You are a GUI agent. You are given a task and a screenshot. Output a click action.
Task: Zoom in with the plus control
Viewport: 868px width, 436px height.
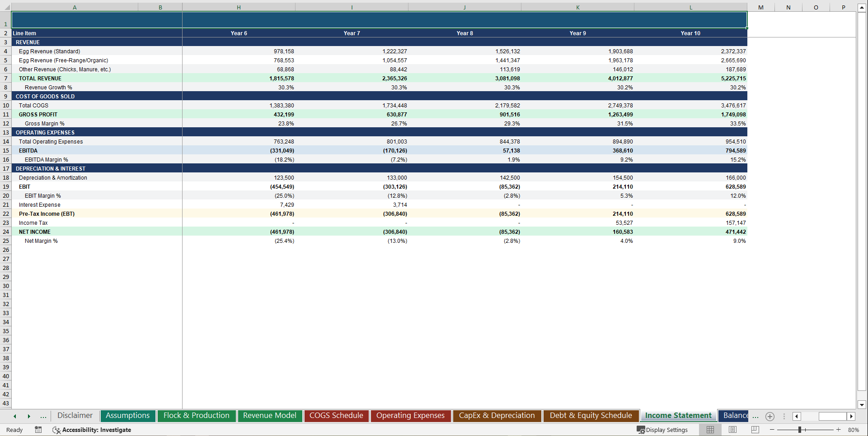839,430
